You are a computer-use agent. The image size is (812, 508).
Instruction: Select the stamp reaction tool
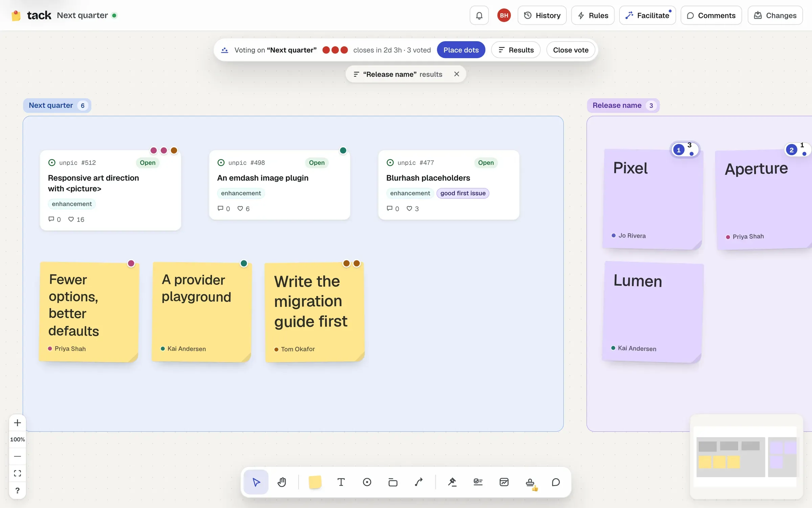[x=530, y=482]
